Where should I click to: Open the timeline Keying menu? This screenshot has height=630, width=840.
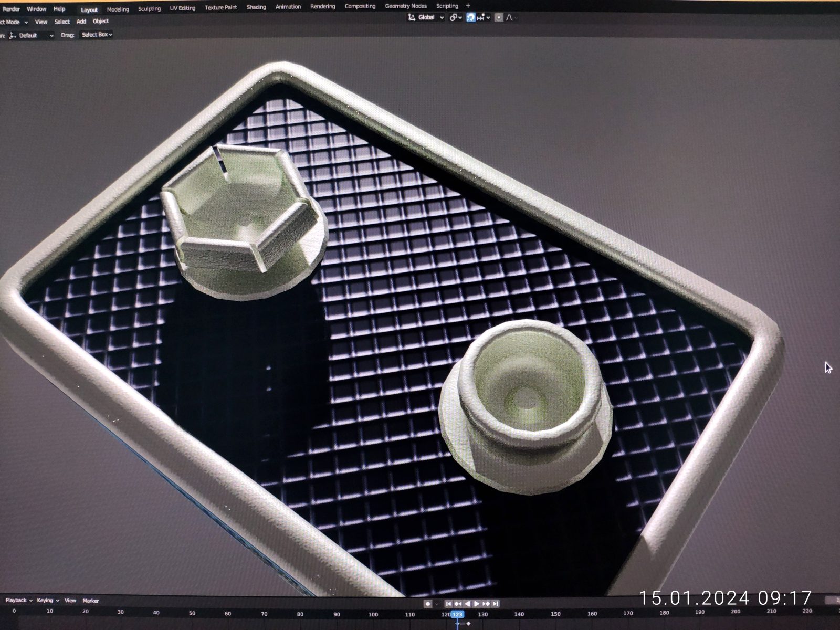click(x=48, y=600)
